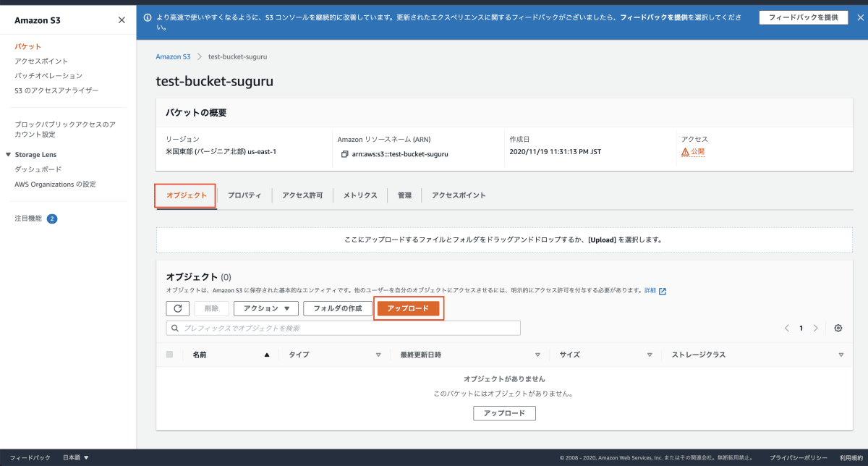Click the アップロード button in empty table

click(504, 413)
